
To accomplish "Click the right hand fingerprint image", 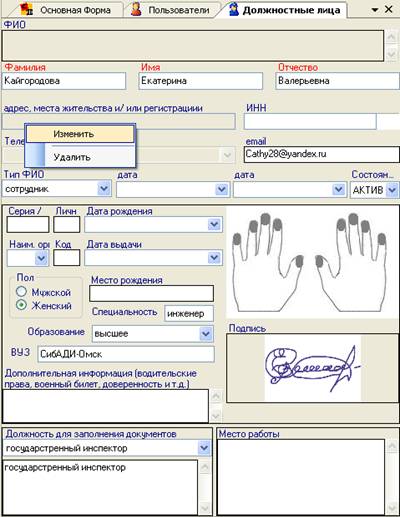I will (x=351, y=263).
